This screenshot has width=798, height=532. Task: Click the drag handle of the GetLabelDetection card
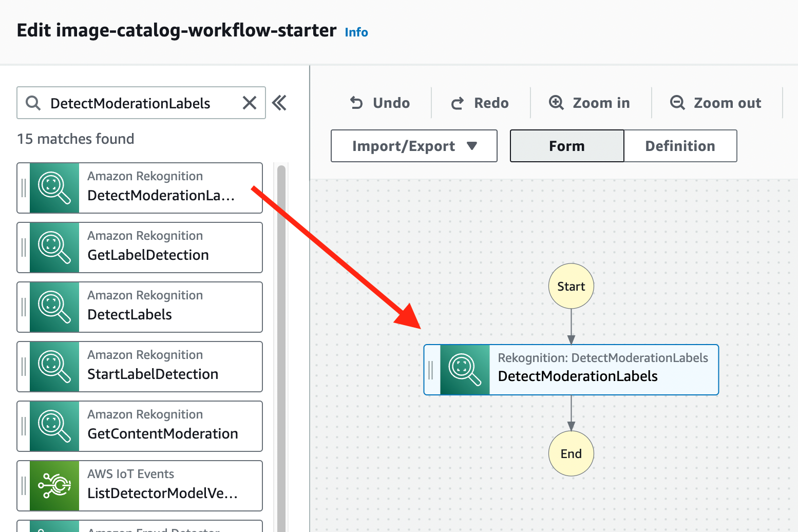tap(24, 248)
